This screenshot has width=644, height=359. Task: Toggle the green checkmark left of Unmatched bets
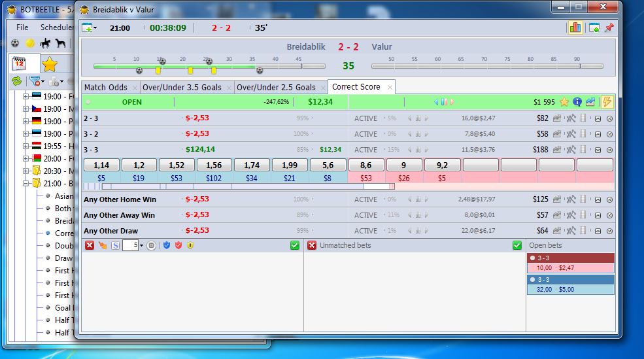(x=294, y=245)
